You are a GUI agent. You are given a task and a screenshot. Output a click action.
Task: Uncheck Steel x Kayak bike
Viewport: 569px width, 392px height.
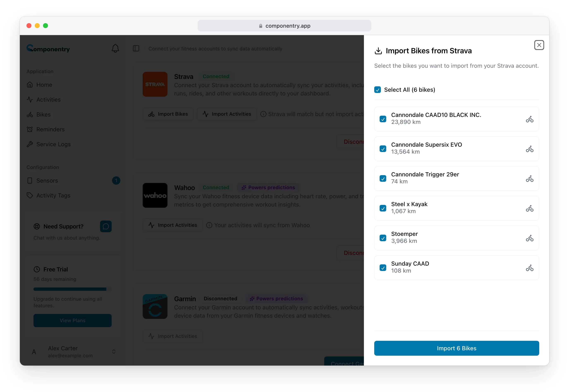383,208
